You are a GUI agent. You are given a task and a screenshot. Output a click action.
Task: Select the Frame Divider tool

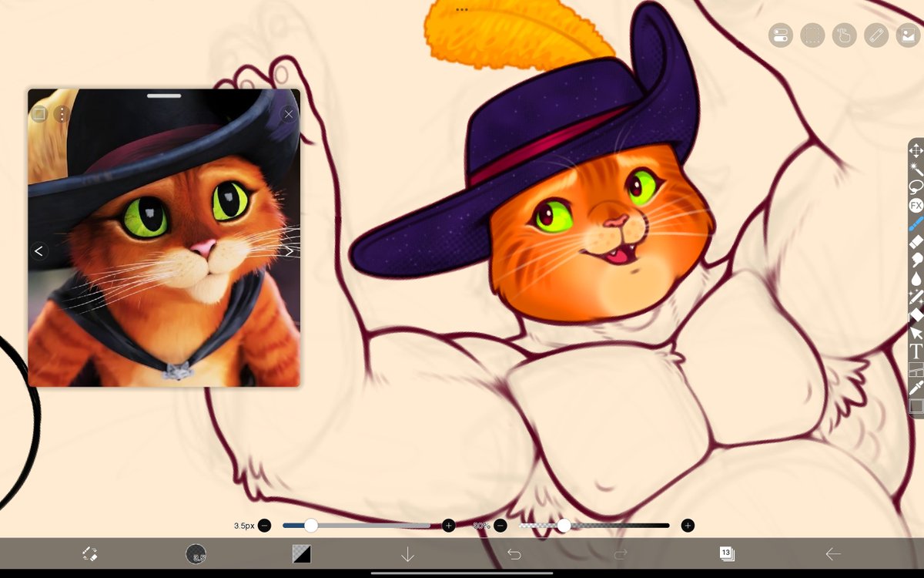[916, 370]
